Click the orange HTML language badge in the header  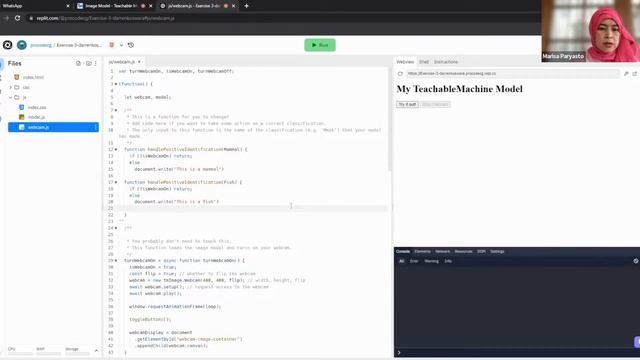click(x=111, y=45)
